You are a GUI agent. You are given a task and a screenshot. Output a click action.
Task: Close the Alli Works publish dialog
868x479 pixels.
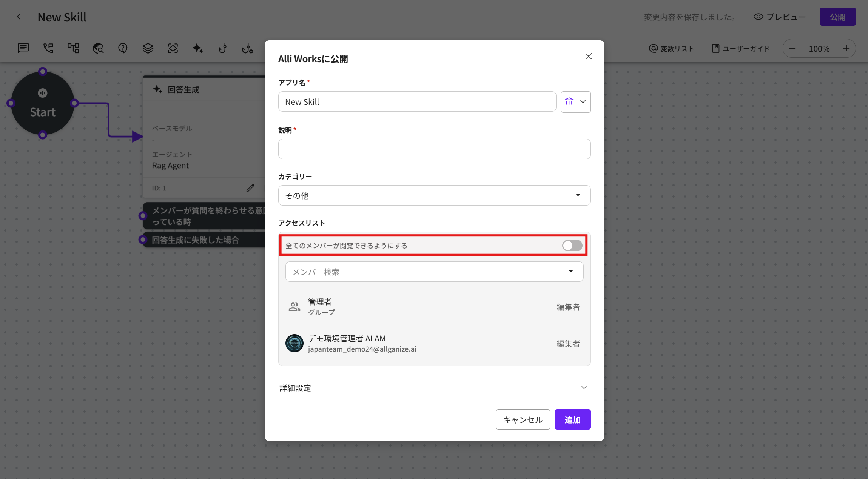588,56
